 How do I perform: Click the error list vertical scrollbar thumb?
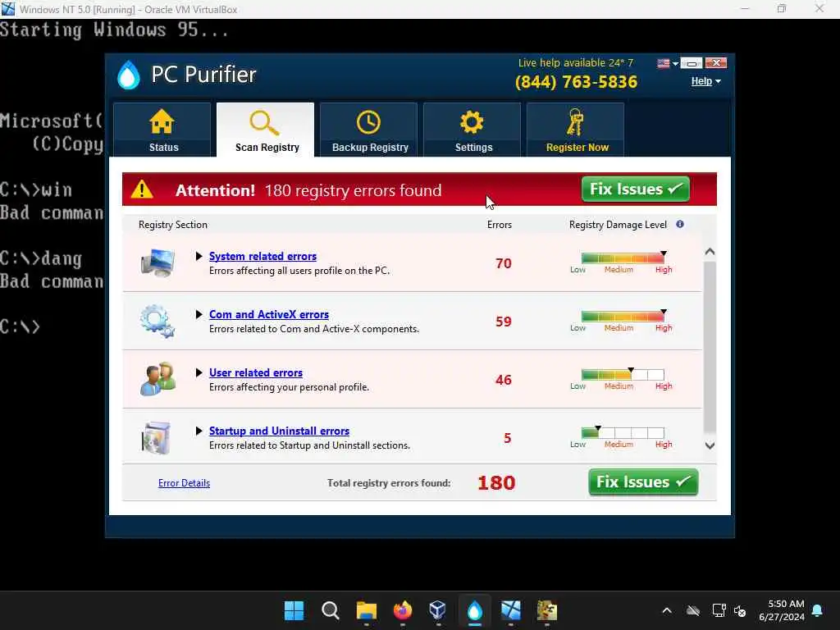(710, 347)
